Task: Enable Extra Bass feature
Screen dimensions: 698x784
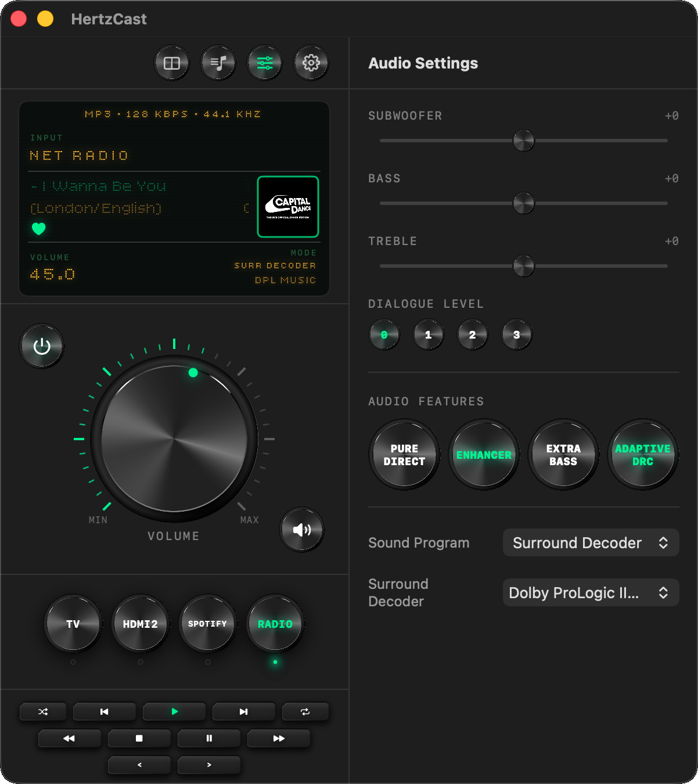Action: pyautogui.click(x=563, y=455)
